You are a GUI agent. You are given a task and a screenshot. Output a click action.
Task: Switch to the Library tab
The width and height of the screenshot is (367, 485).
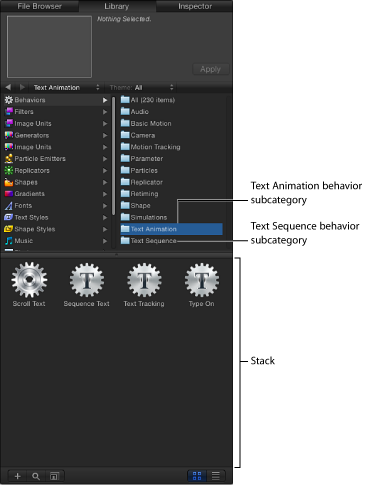tap(117, 6)
